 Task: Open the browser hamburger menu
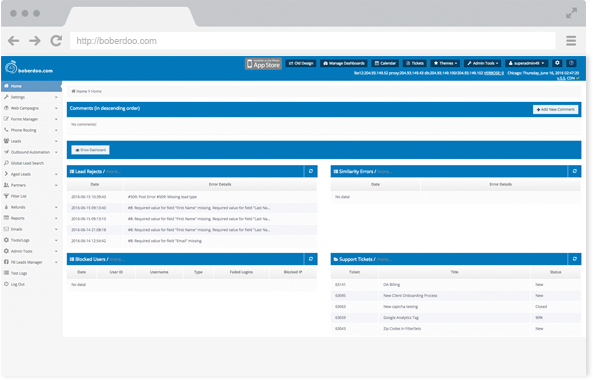point(571,40)
